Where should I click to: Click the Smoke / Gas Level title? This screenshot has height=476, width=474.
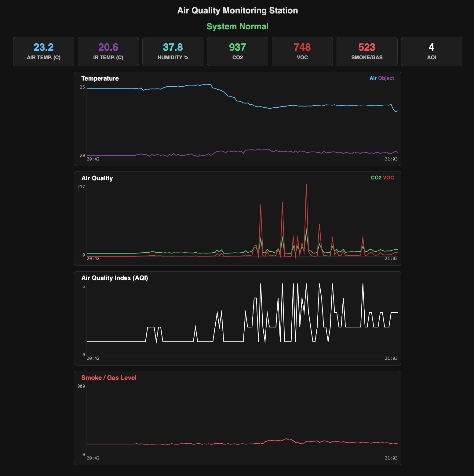[x=109, y=378]
